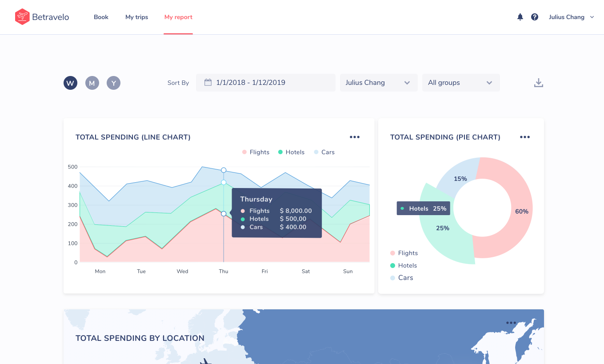604x364 pixels.
Task: Go to the Book tab
Action: pos(101,17)
